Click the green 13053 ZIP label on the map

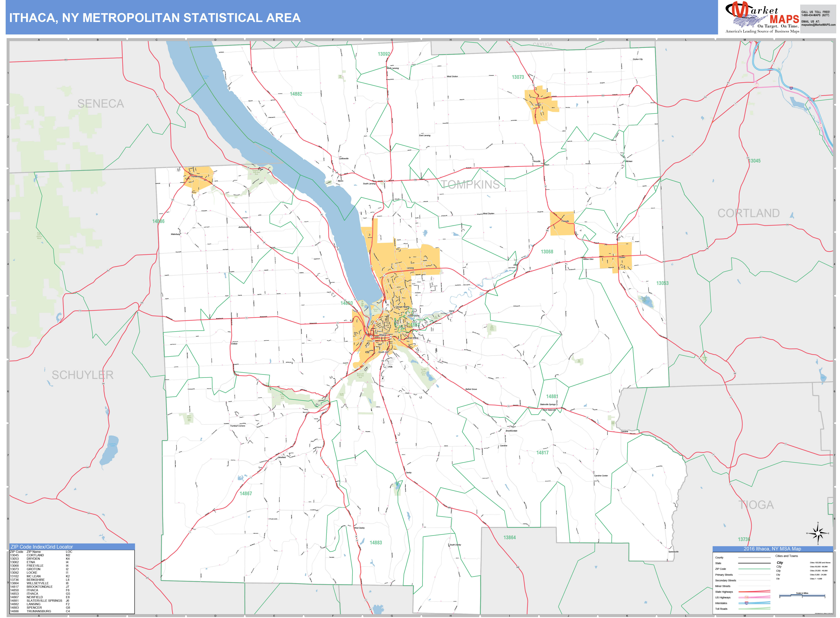click(662, 283)
